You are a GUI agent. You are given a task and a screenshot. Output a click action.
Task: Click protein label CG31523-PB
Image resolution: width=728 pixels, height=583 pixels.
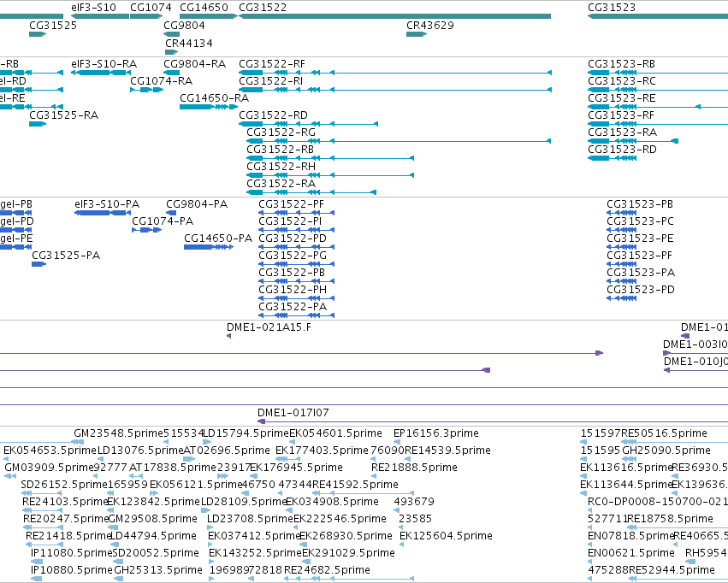[640, 204]
